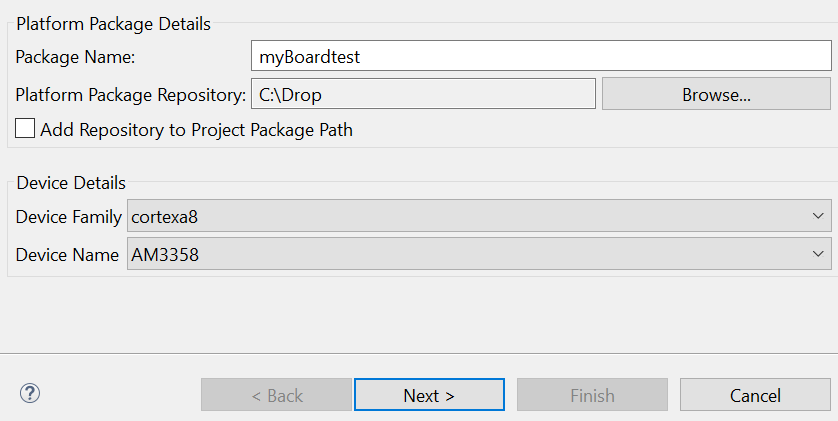The image size is (838, 421).
Task: Proceed with the Next > button
Action: [429, 396]
